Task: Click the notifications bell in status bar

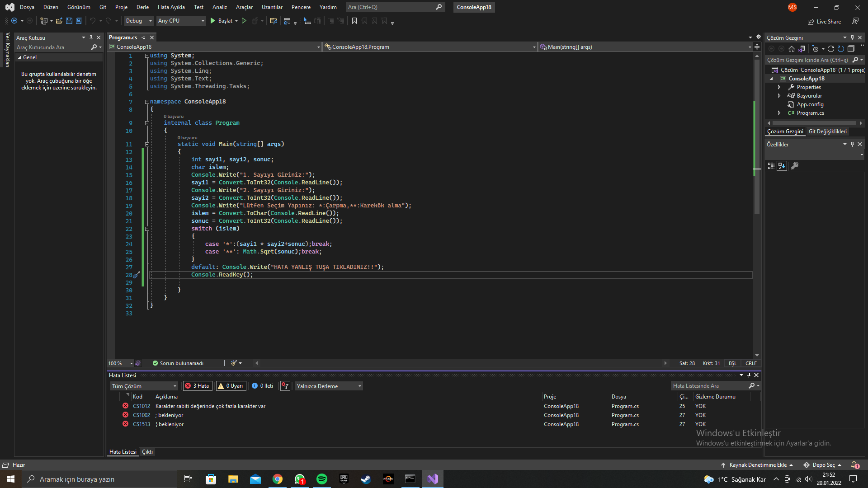Action: point(855,465)
